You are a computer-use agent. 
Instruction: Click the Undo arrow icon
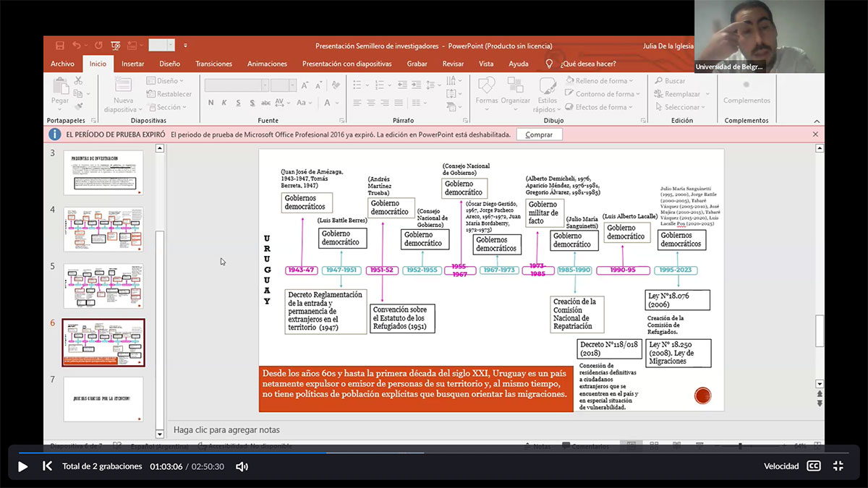(x=77, y=46)
